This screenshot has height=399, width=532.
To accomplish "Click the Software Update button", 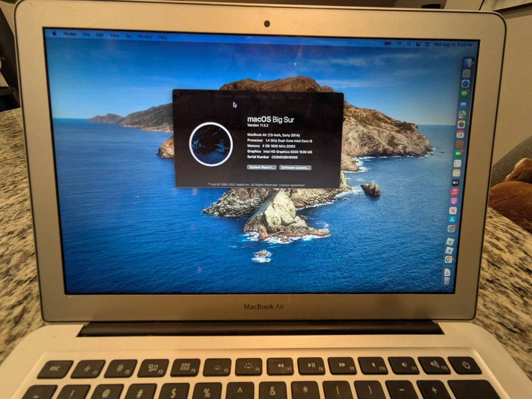I will (295, 168).
